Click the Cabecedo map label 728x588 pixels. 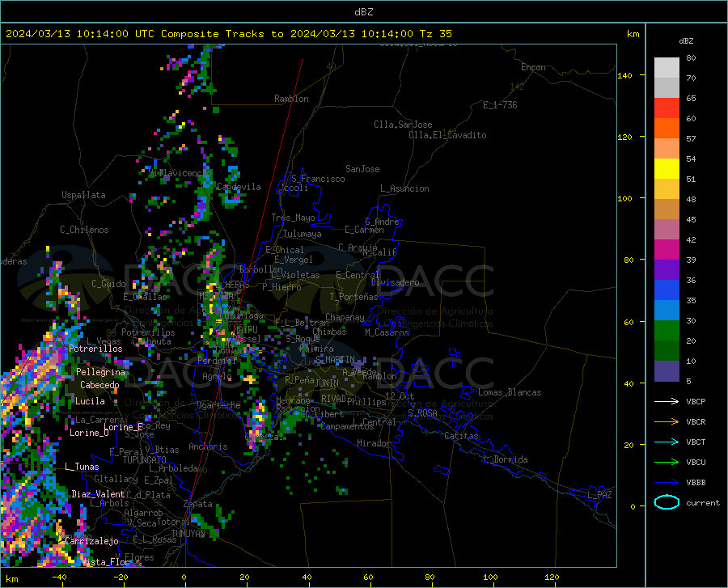(x=99, y=385)
